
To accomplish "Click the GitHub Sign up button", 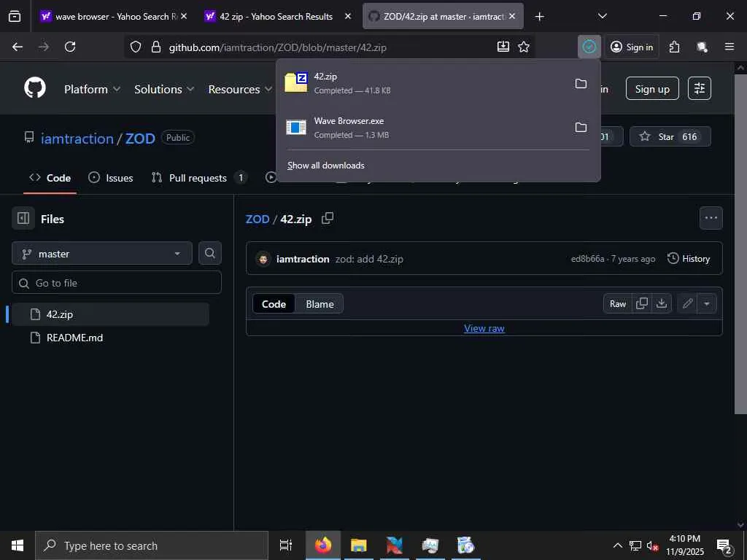I will pos(652,88).
